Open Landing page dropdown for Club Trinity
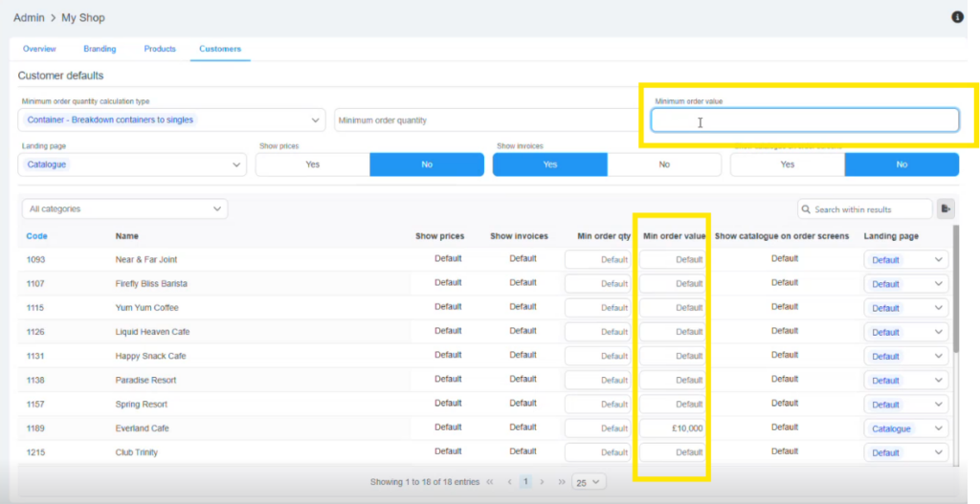Screen dimensions: 980x504 pyautogui.click(x=906, y=452)
